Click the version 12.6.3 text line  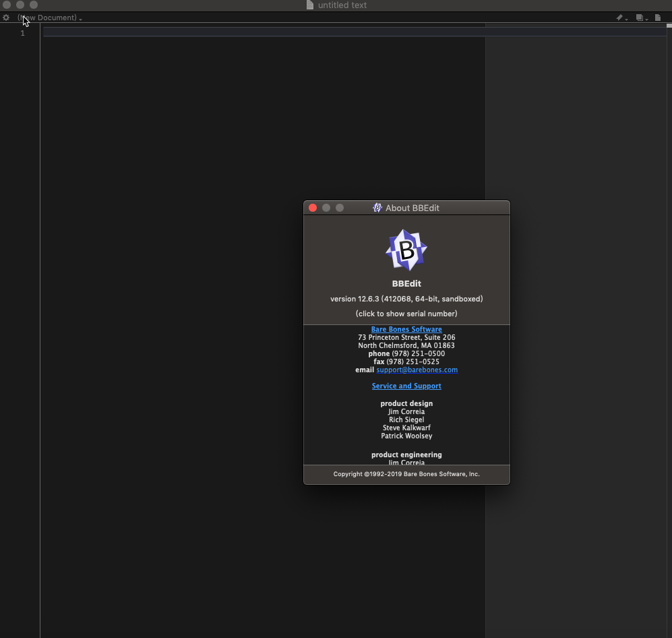coord(406,299)
